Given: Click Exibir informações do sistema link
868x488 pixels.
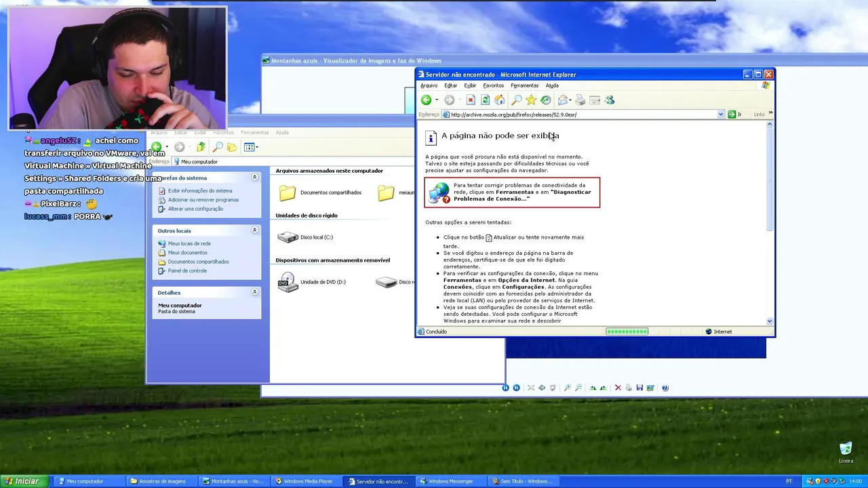Looking at the screenshot, I should tap(200, 191).
